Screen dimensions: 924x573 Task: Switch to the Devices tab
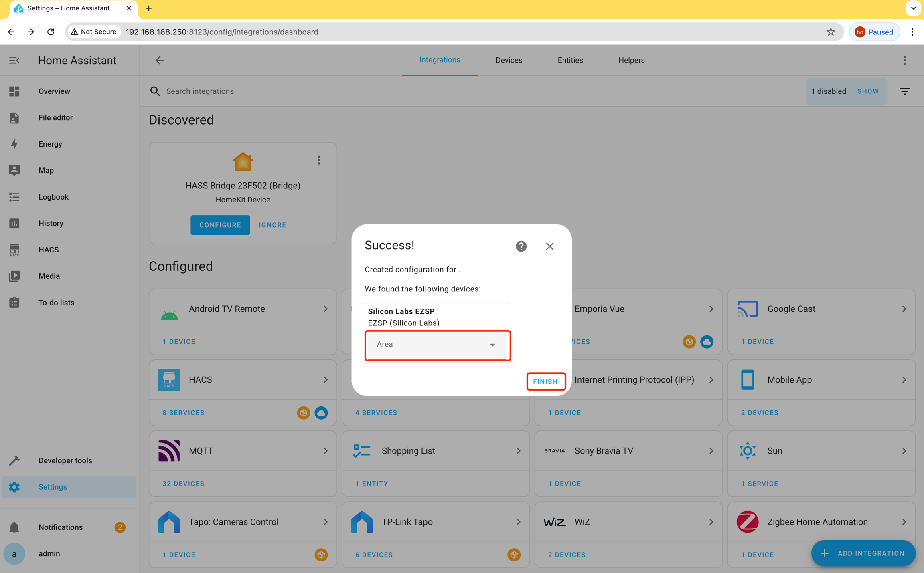pyautogui.click(x=509, y=60)
